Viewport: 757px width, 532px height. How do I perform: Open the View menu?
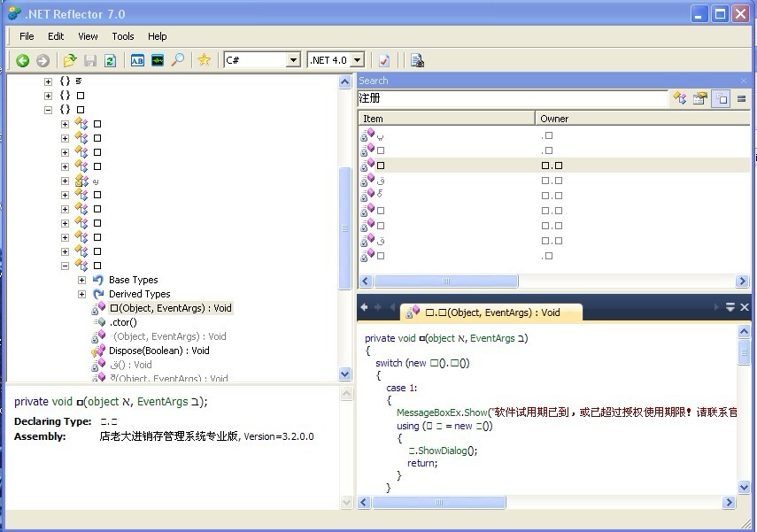[x=88, y=36]
